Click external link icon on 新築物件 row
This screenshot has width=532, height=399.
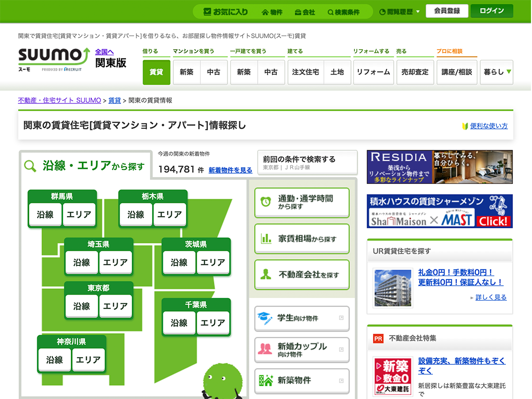[341, 380]
